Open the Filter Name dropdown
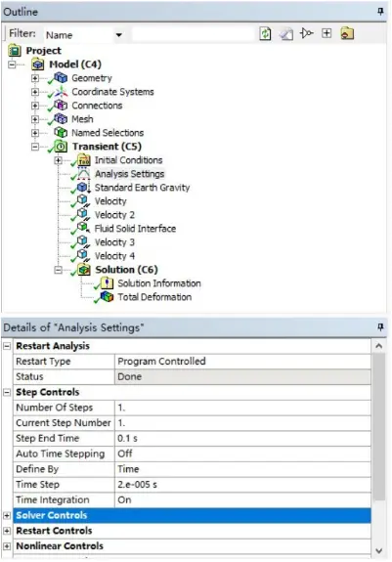The image size is (392, 562). [119, 35]
